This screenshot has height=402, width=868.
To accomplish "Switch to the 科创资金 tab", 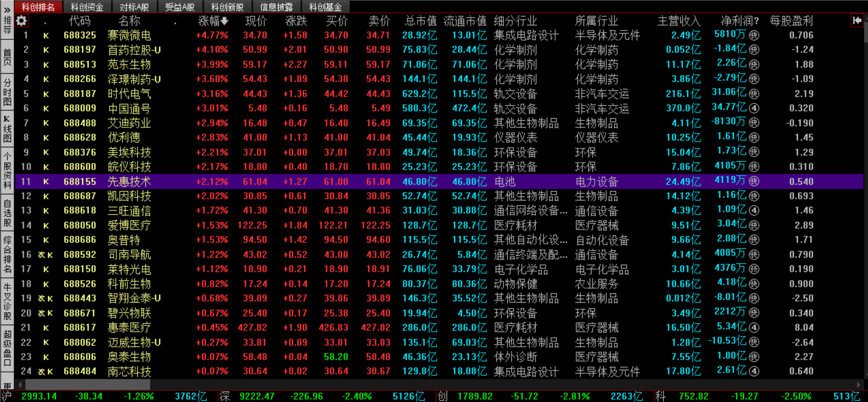I will pos(87,7).
